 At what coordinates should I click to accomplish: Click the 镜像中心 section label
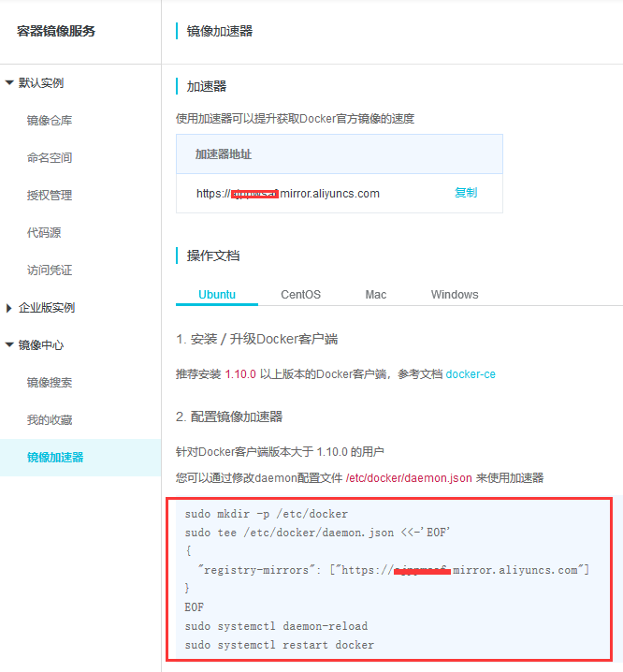[x=41, y=345]
